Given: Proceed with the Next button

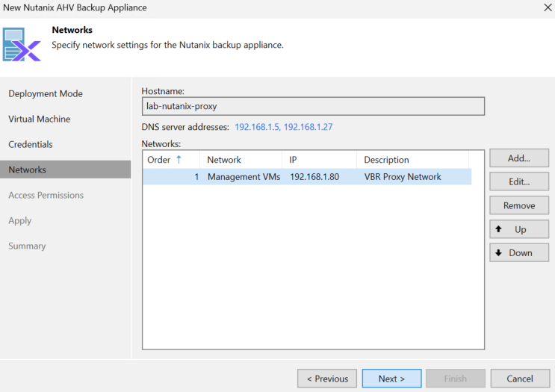Looking at the screenshot, I should click(391, 379).
